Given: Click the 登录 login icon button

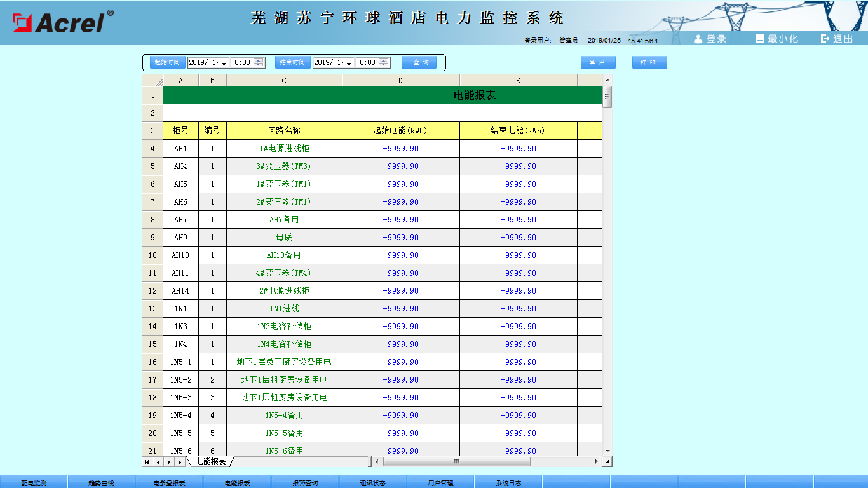Looking at the screenshot, I should 698,39.
